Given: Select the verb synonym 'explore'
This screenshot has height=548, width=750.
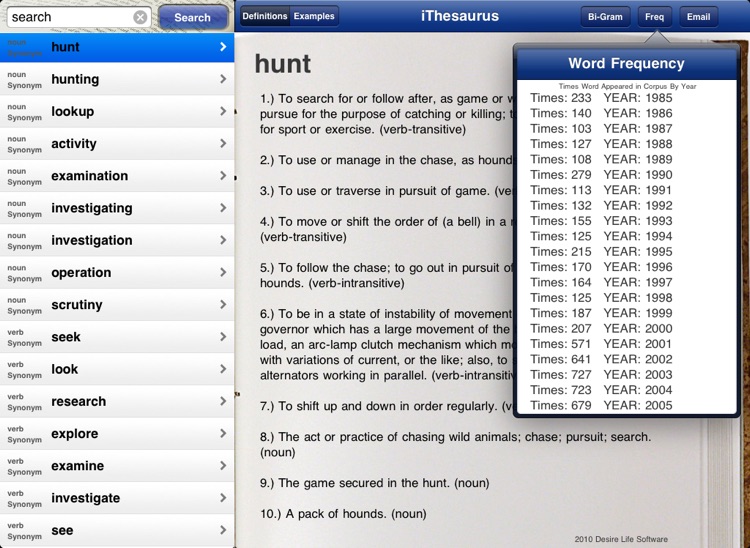Looking at the screenshot, I should click(117, 433).
